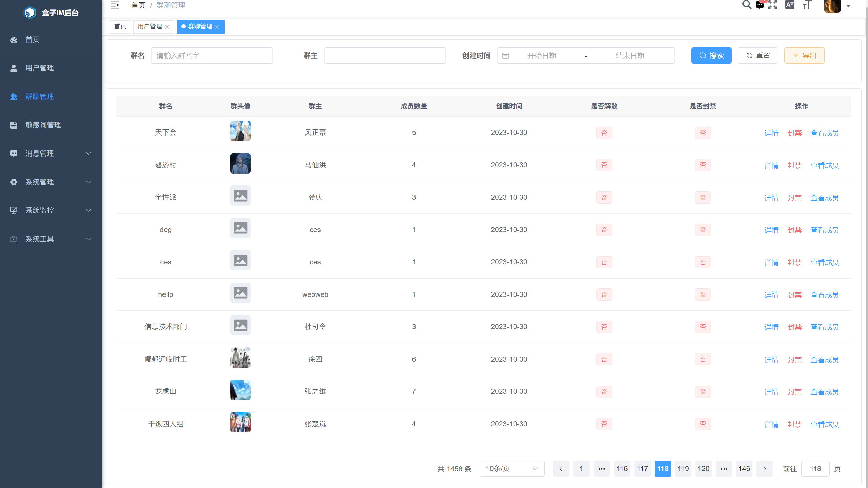Open the search icon in the header

pos(746,5)
